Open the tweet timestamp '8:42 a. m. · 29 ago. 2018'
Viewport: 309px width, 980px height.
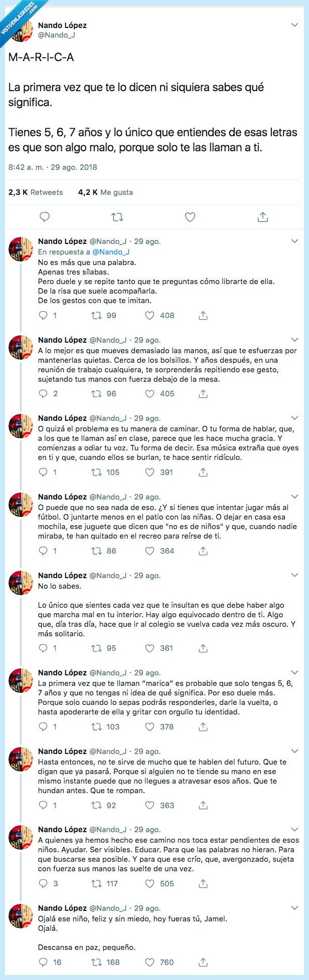coord(52,169)
